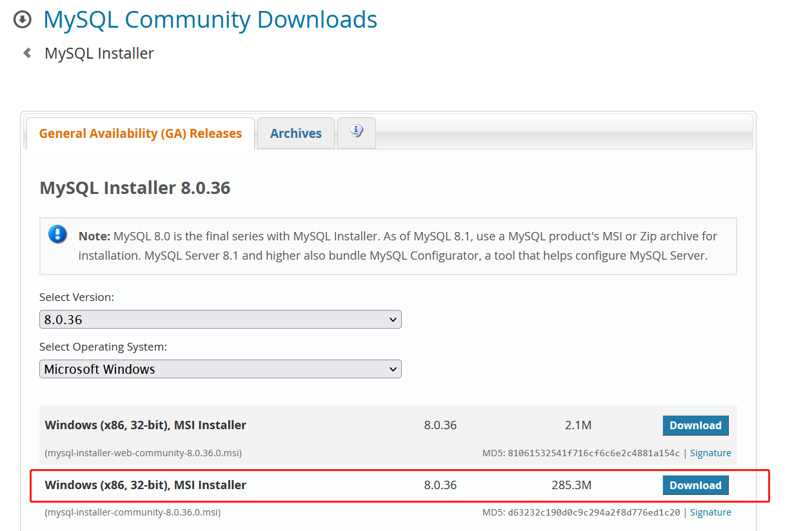Click the download circle icon beside the page title

click(22, 19)
